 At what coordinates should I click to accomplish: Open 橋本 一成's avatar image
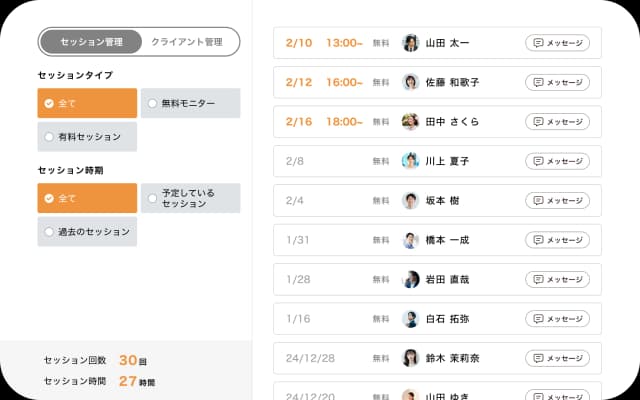tap(410, 240)
